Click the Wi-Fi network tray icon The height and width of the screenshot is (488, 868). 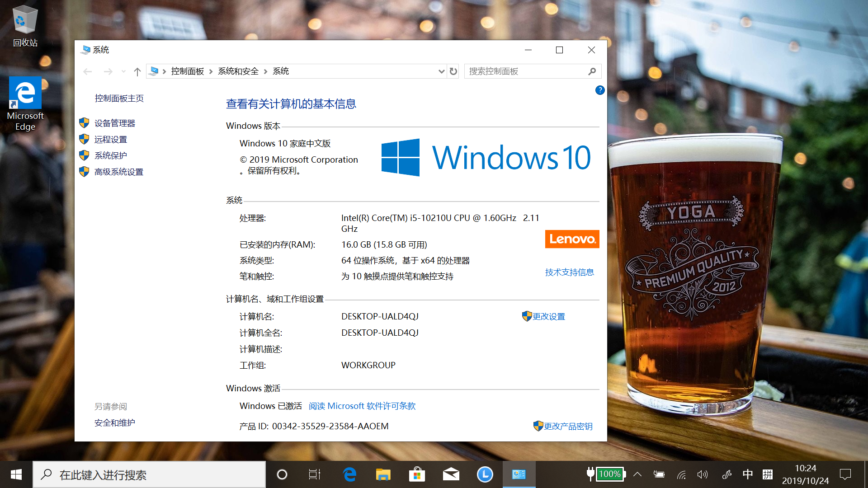681,474
